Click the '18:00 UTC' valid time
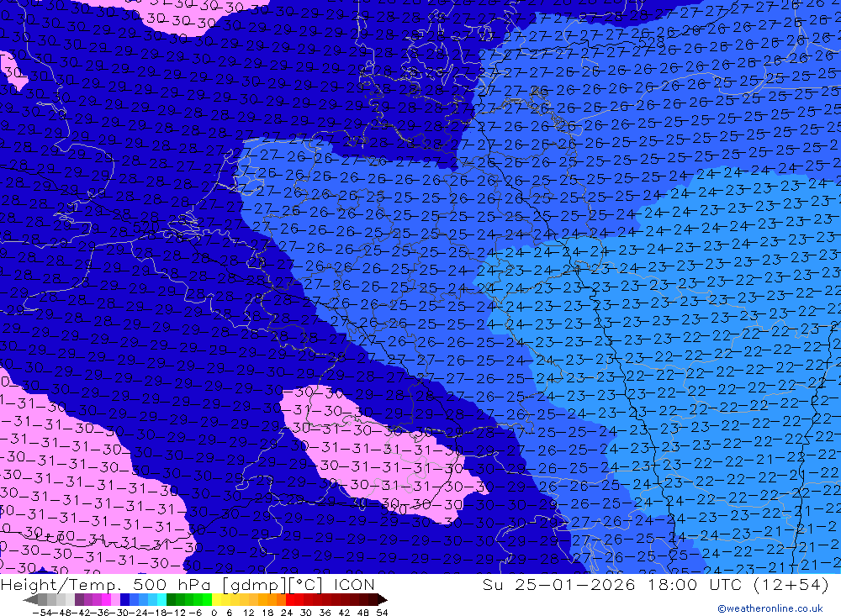This screenshot has width=841, height=616. [x=696, y=585]
